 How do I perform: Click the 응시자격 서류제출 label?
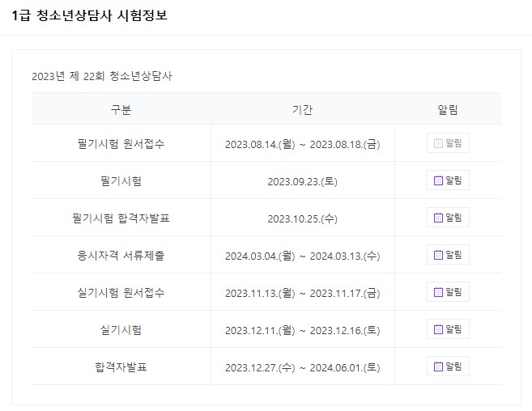(121, 255)
